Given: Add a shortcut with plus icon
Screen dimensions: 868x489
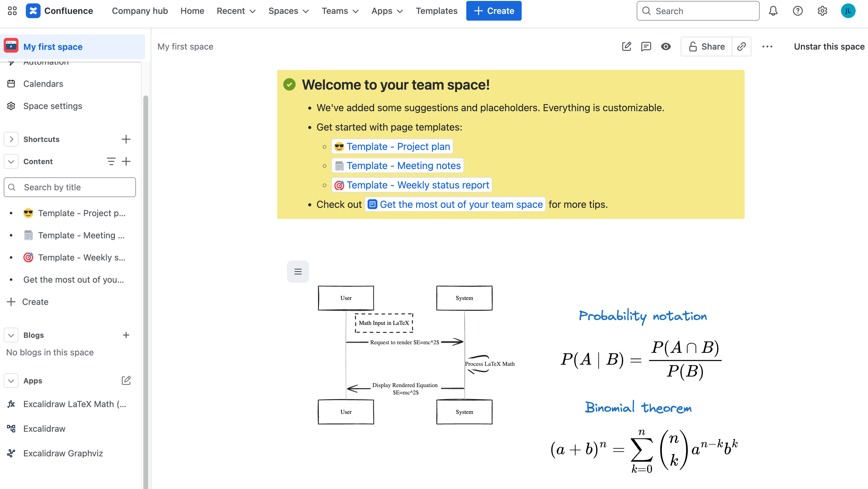Looking at the screenshot, I should pos(126,139).
